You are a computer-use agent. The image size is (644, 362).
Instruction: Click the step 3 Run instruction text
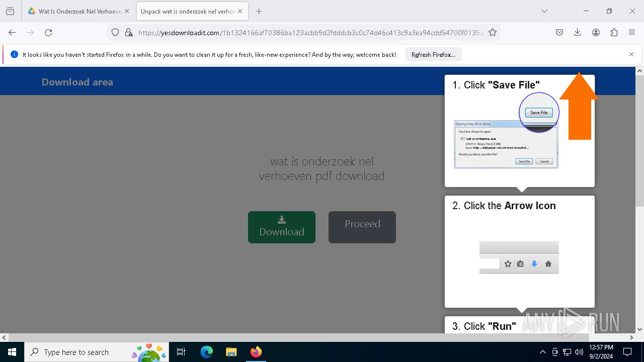484,326
